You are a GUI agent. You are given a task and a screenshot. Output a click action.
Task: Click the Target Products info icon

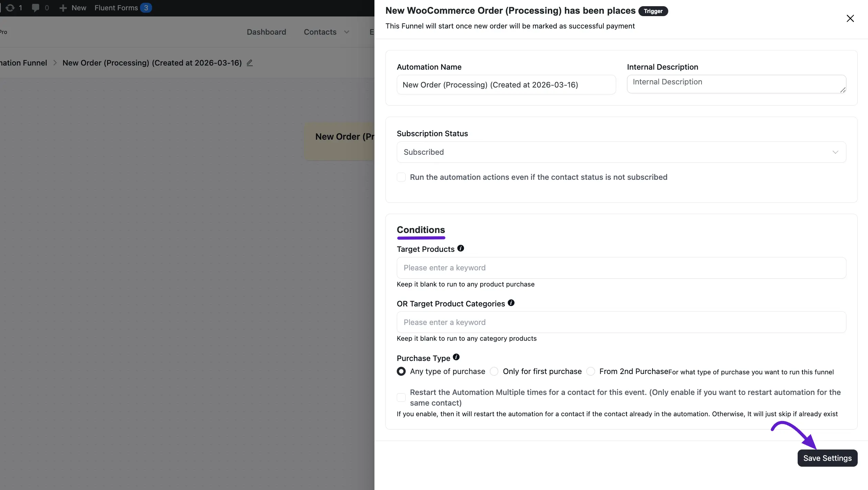[x=461, y=248]
